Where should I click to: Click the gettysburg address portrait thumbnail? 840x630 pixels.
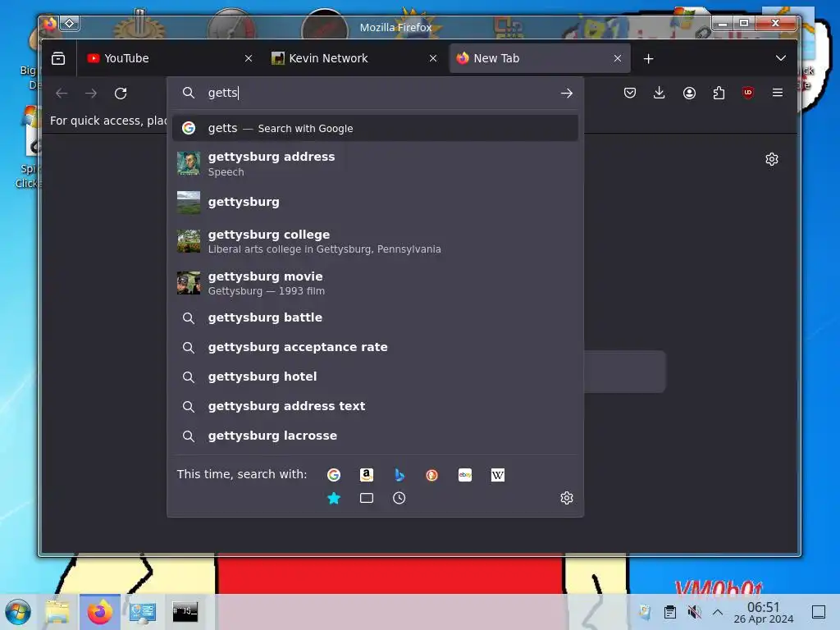click(189, 163)
